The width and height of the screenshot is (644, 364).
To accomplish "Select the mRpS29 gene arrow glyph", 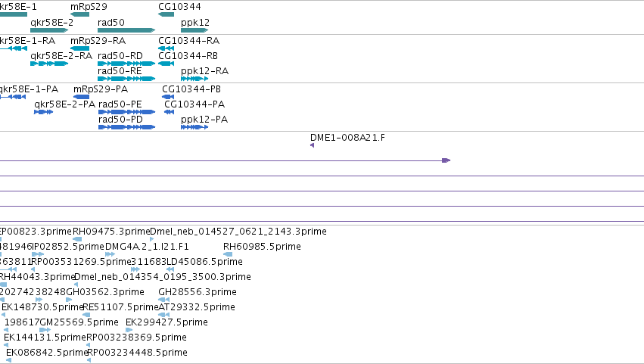I will tap(79, 14).
